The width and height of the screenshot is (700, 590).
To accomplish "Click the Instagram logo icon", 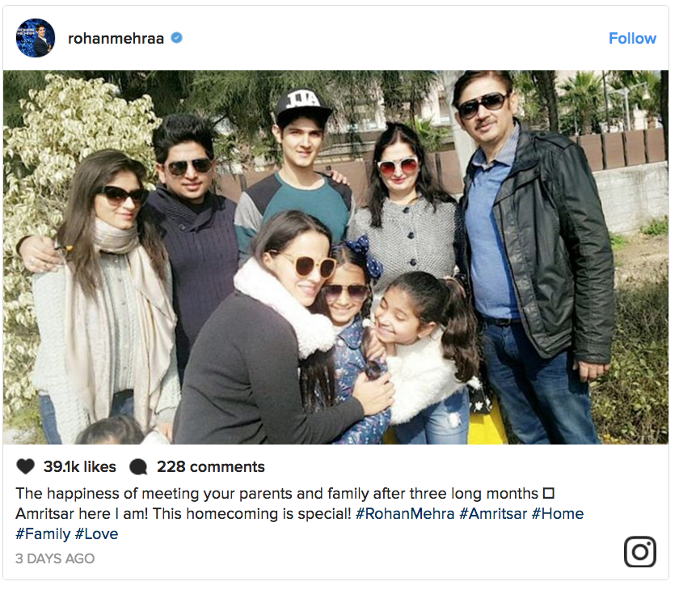I will [639, 552].
